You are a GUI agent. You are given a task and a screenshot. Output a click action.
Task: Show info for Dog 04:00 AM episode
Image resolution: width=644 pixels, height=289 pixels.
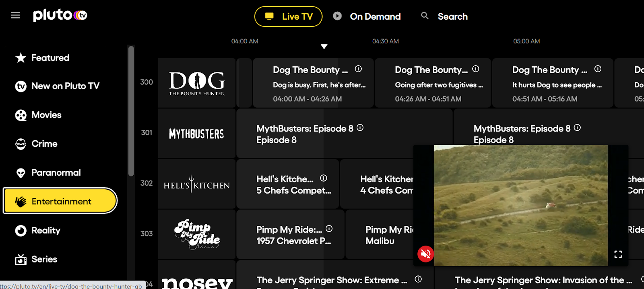[358, 69]
